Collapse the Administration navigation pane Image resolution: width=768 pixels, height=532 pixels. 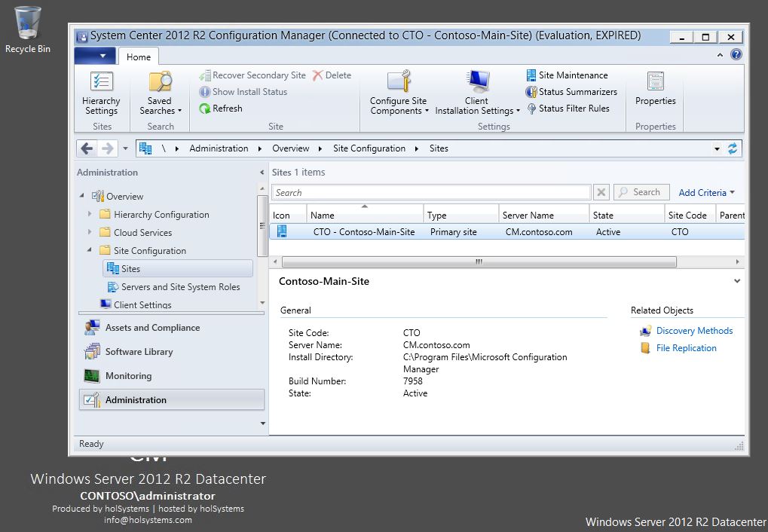coord(262,173)
